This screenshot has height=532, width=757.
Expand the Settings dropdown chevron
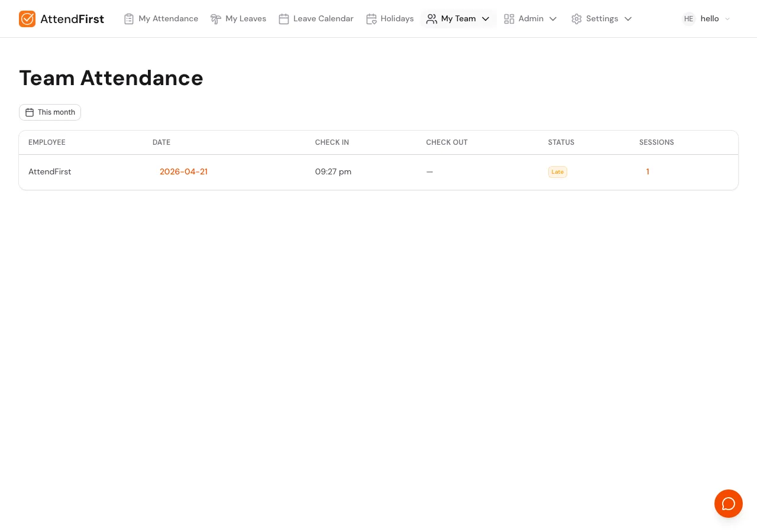pyautogui.click(x=628, y=19)
